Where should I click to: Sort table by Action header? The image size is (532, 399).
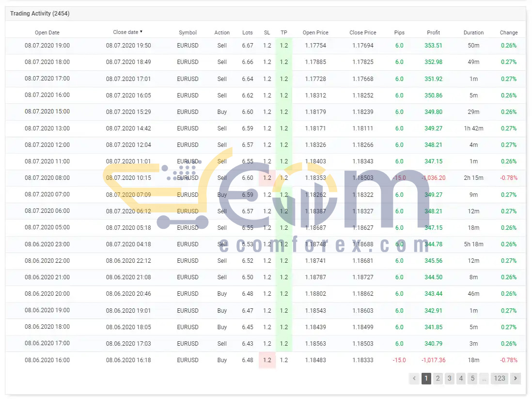[x=222, y=32]
